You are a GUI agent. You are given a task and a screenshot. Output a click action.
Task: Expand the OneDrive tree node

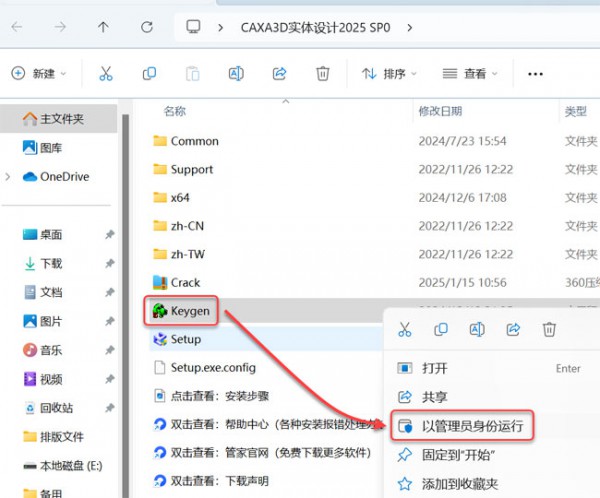point(8,176)
